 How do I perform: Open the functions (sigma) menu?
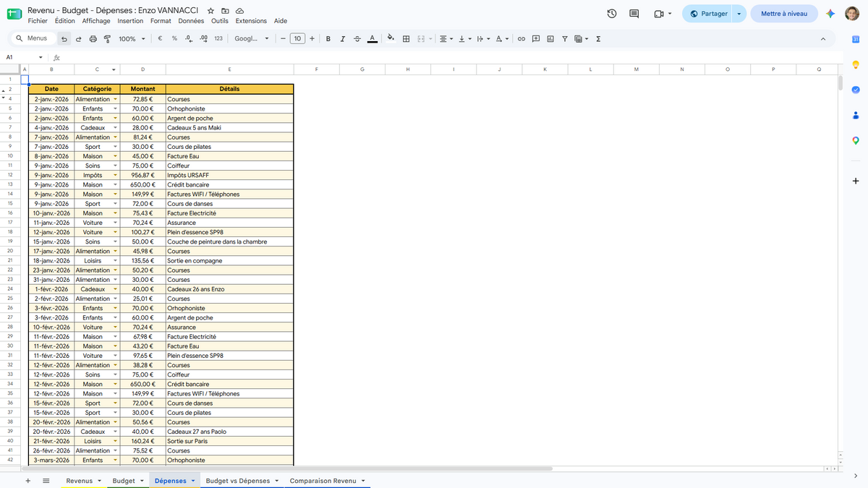click(598, 39)
